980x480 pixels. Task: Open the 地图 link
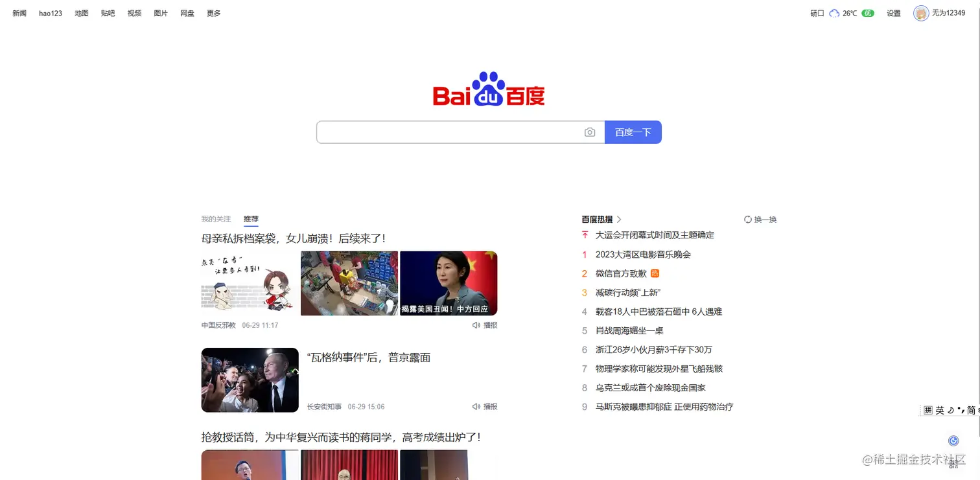82,13
